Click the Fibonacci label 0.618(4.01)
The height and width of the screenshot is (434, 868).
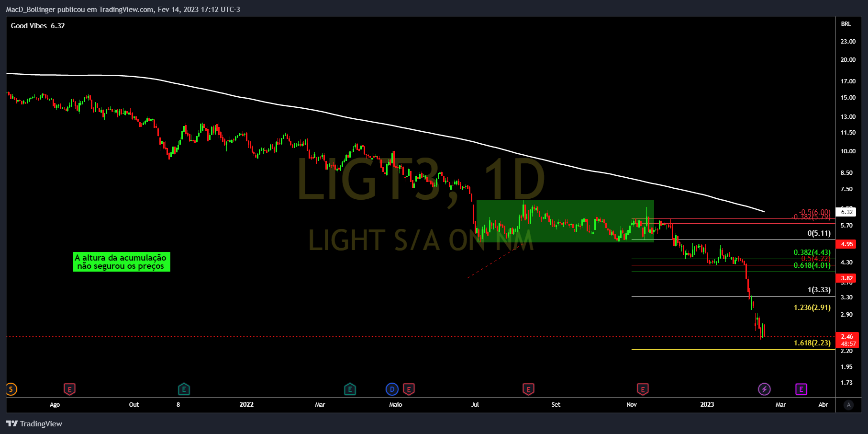point(812,265)
